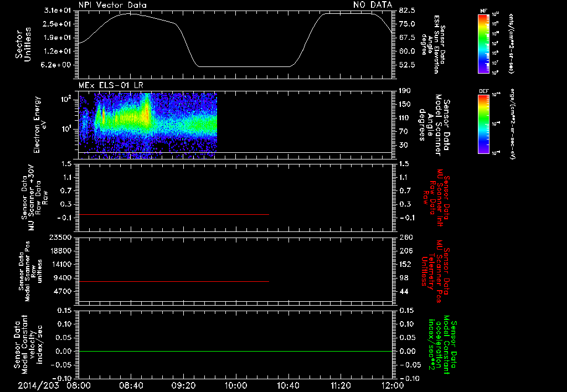Click the '3.1e+01' sector tick label
567x392 pixels.
point(58,11)
